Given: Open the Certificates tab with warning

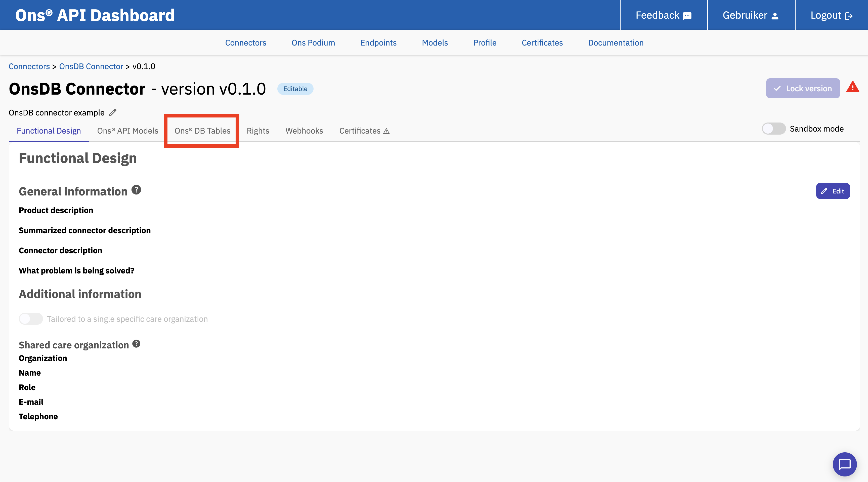Looking at the screenshot, I should (x=364, y=131).
